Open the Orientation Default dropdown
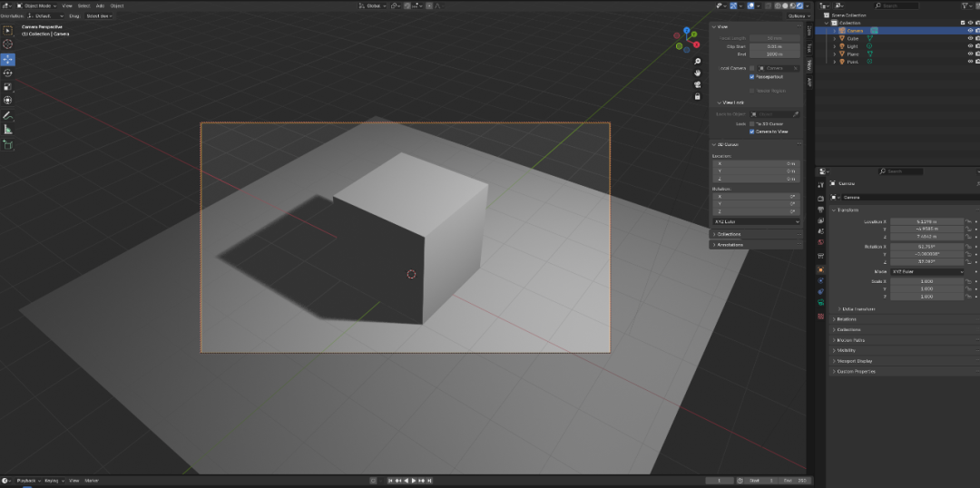The image size is (980, 488). tap(46, 15)
